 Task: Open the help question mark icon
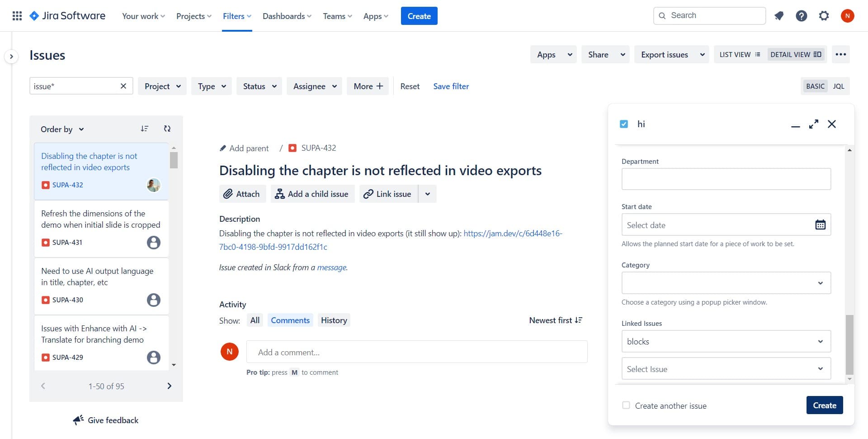[801, 15]
